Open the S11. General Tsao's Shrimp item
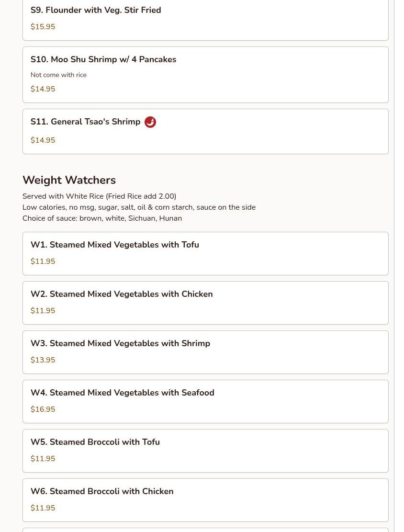Screen dimensions: 404x532 coord(85,122)
